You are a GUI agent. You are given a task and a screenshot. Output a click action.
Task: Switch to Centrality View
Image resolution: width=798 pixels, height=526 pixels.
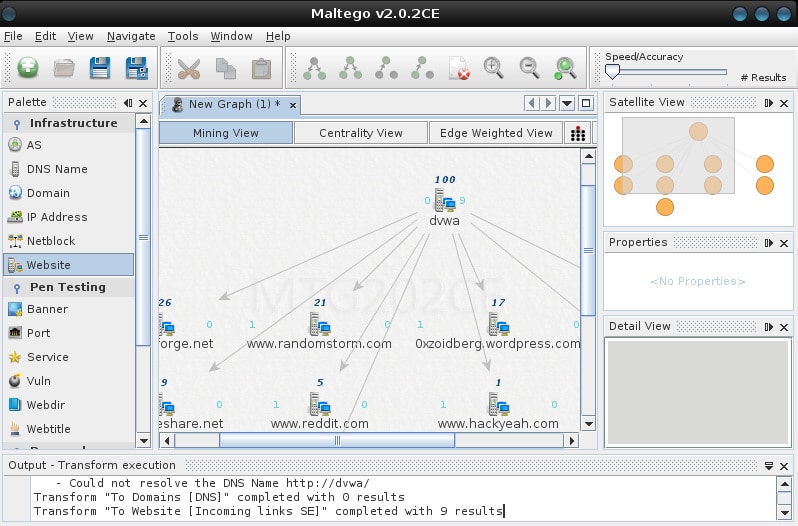click(x=361, y=133)
